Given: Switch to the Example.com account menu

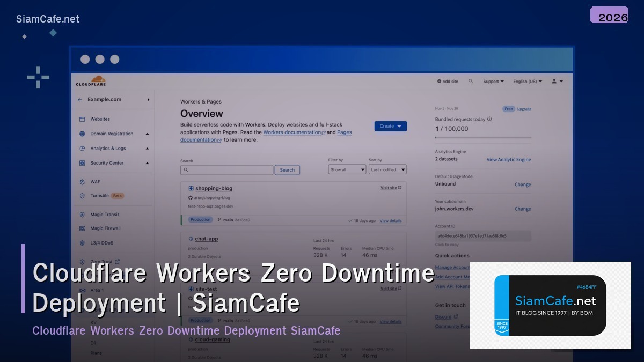Looking at the screenshot, I should 106,99.
